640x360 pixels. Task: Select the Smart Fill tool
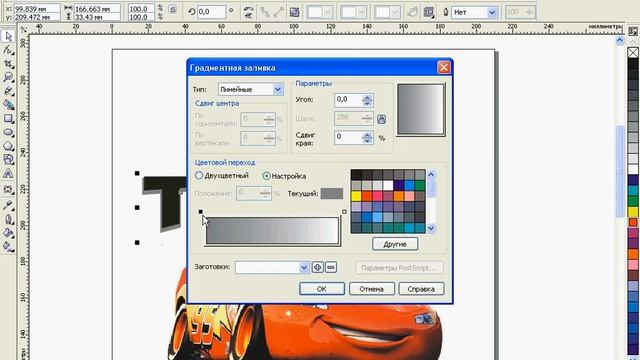coord(8,104)
